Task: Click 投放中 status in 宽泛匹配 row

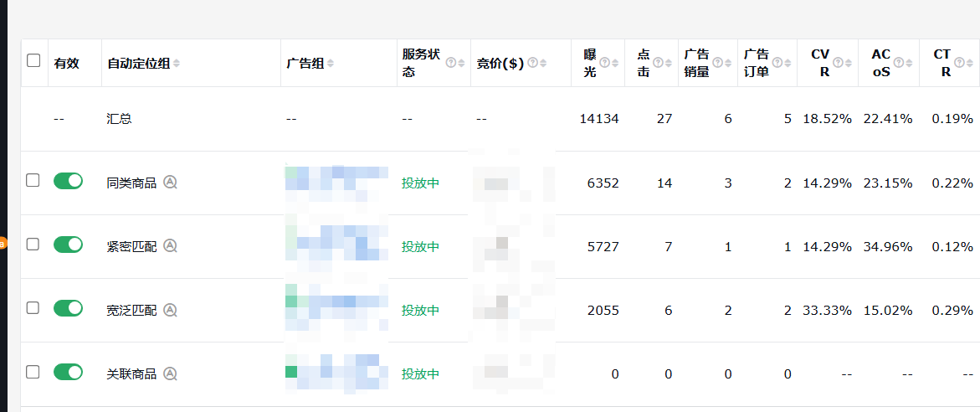Action: pyautogui.click(x=420, y=310)
